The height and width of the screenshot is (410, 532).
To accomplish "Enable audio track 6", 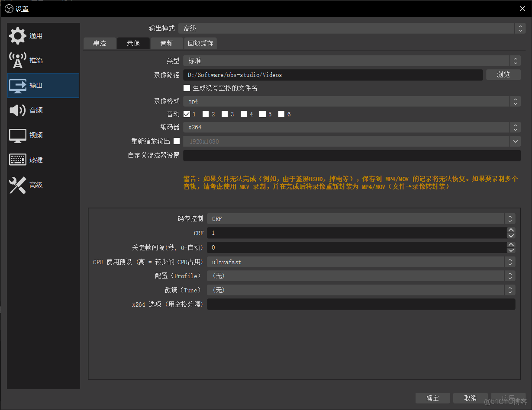I will coord(281,114).
